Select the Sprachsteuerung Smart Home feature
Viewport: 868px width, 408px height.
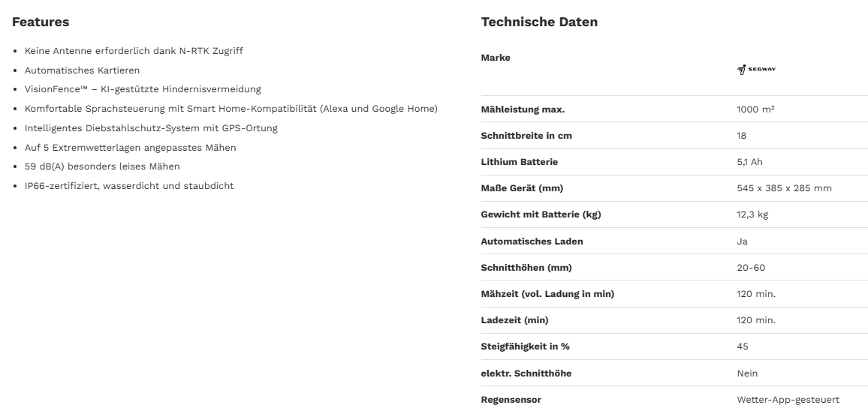point(231,109)
